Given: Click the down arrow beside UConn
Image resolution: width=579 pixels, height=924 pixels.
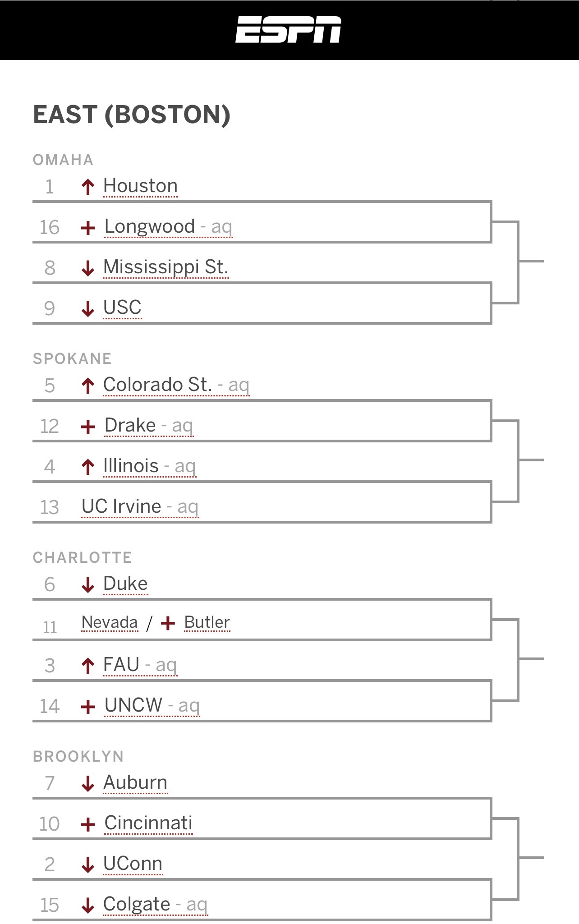Looking at the screenshot, I should [x=88, y=864].
